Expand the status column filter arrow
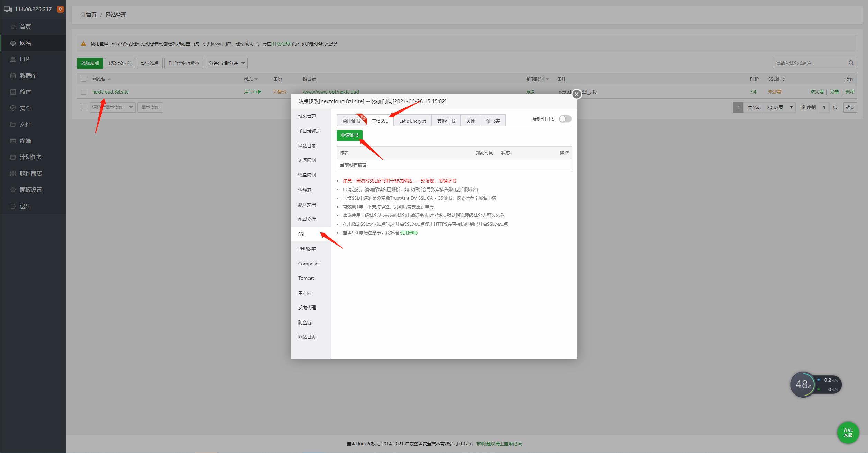The height and width of the screenshot is (453, 868). point(256,79)
